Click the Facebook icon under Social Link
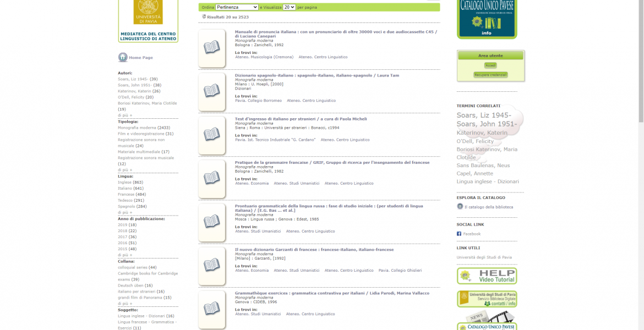 tap(459, 234)
